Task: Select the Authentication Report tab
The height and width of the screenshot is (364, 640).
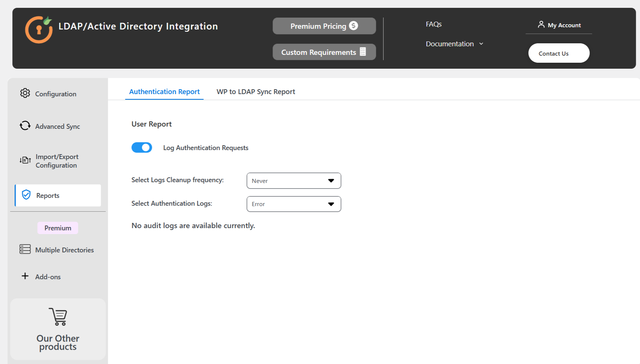Action: click(164, 91)
